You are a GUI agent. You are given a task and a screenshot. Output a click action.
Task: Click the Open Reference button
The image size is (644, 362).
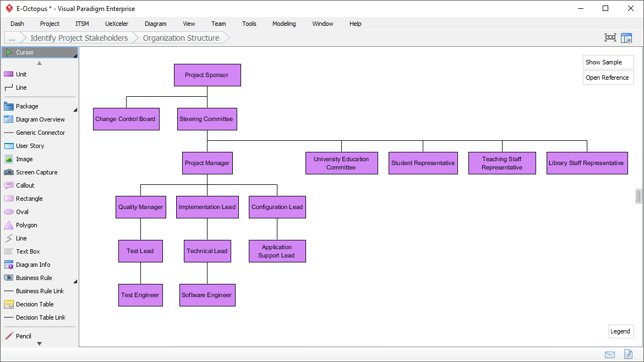(608, 78)
